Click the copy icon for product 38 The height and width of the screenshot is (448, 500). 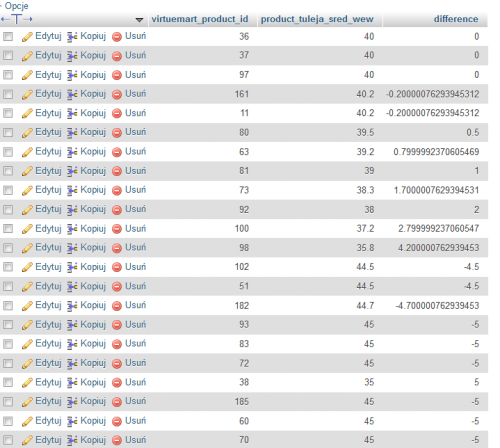pyautogui.click(x=72, y=383)
